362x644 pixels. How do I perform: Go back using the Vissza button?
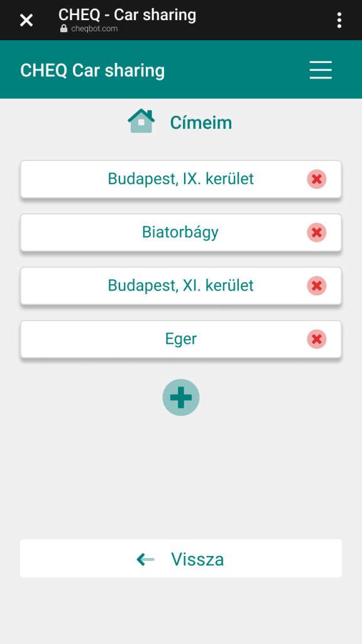click(x=181, y=558)
